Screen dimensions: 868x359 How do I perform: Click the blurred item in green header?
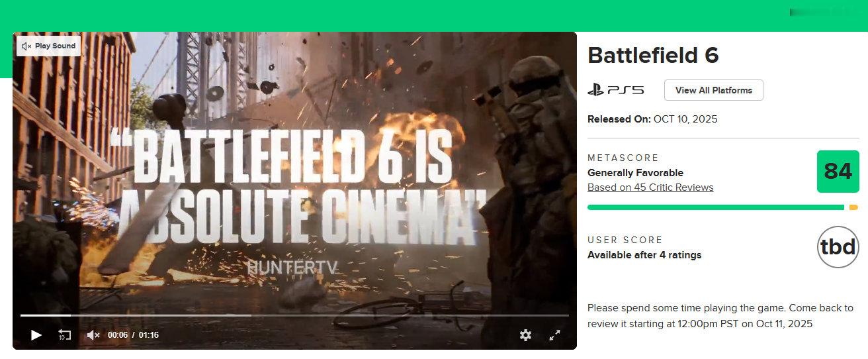pos(820,12)
